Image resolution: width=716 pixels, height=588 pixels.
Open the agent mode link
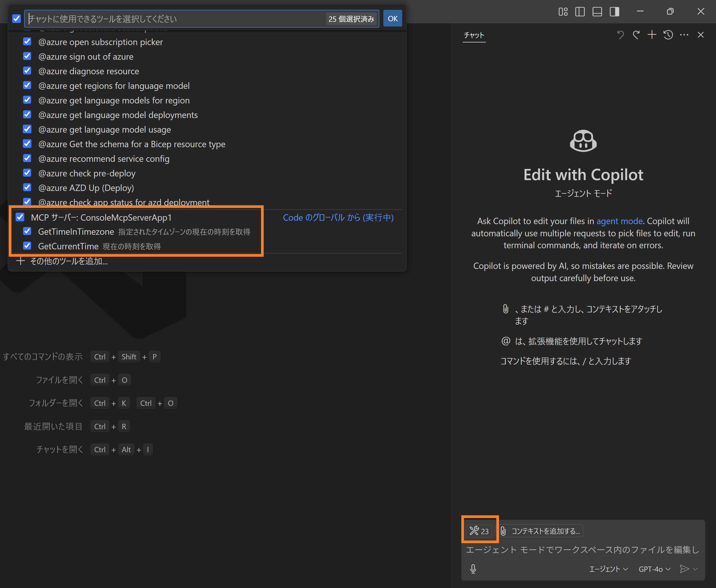tap(619, 221)
